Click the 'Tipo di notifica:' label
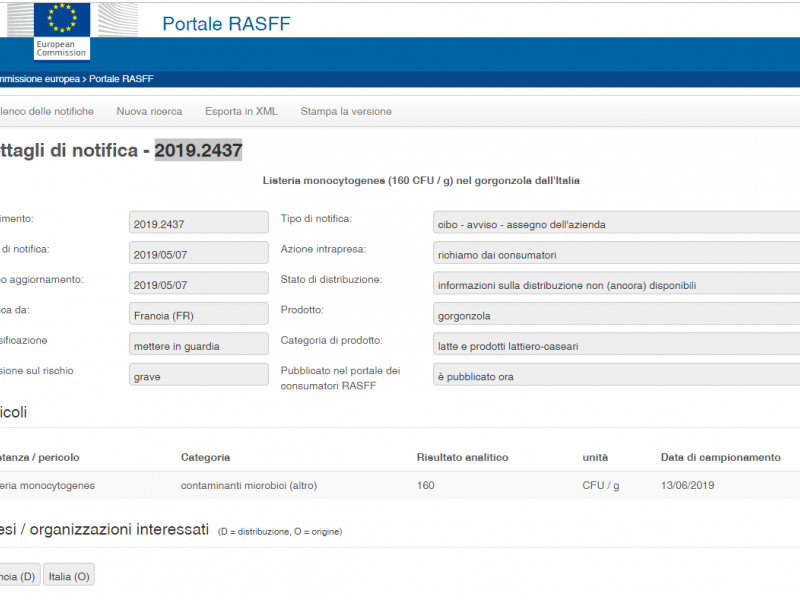Image resolution: width=800 pixels, height=600 pixels. point(316,218)
